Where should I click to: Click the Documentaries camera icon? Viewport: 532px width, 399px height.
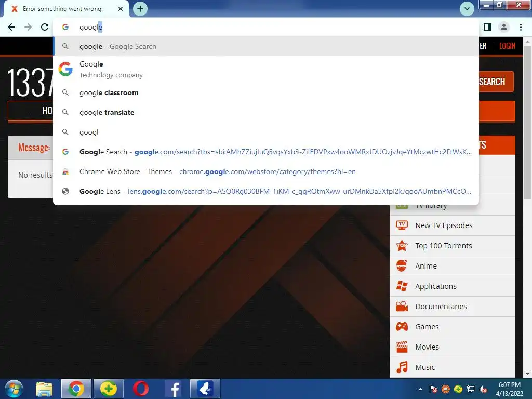pos(402,307)
